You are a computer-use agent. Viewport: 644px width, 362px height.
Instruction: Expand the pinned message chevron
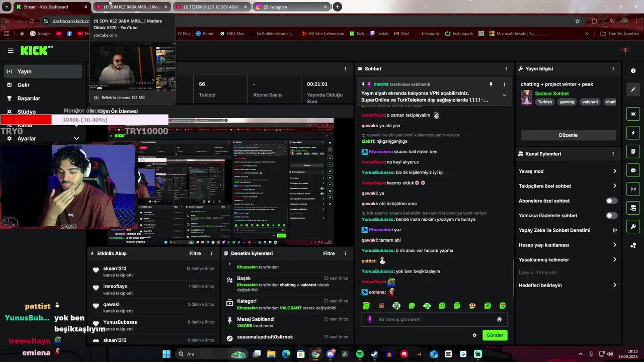[504, 95]
